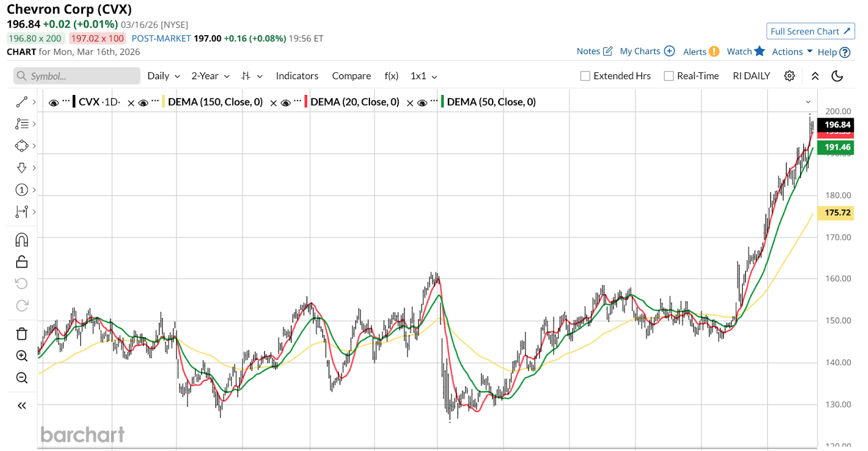868x451 pixels.
Task: Open the 2-Year period dropdown
Action: tap(210, 76)
